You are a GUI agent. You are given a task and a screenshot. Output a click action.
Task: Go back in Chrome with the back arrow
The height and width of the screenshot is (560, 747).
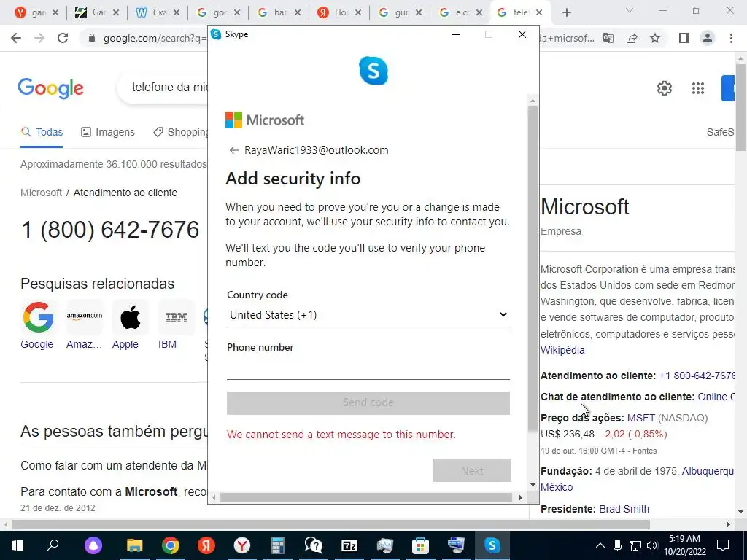[16, 38]
